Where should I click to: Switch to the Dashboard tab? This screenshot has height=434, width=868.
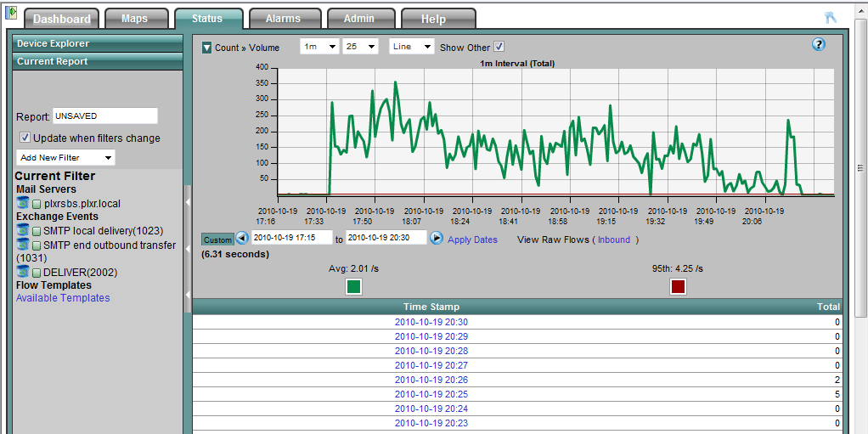[62, 19]
